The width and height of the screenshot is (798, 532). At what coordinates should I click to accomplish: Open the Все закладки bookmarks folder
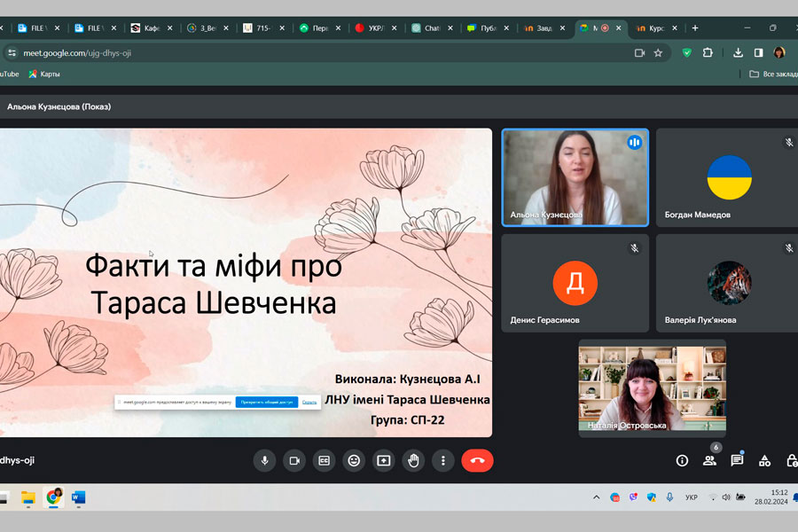click(772, 74)
